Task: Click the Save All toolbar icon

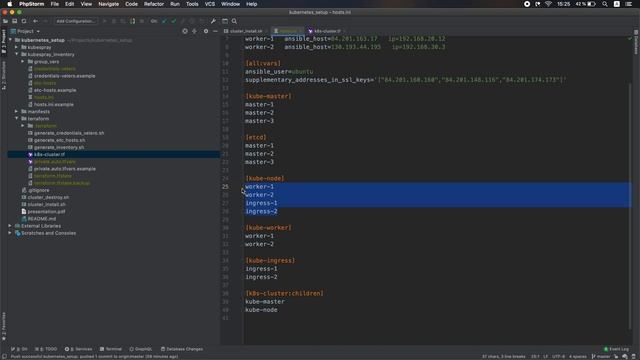Action: click(x=14, y=21)
